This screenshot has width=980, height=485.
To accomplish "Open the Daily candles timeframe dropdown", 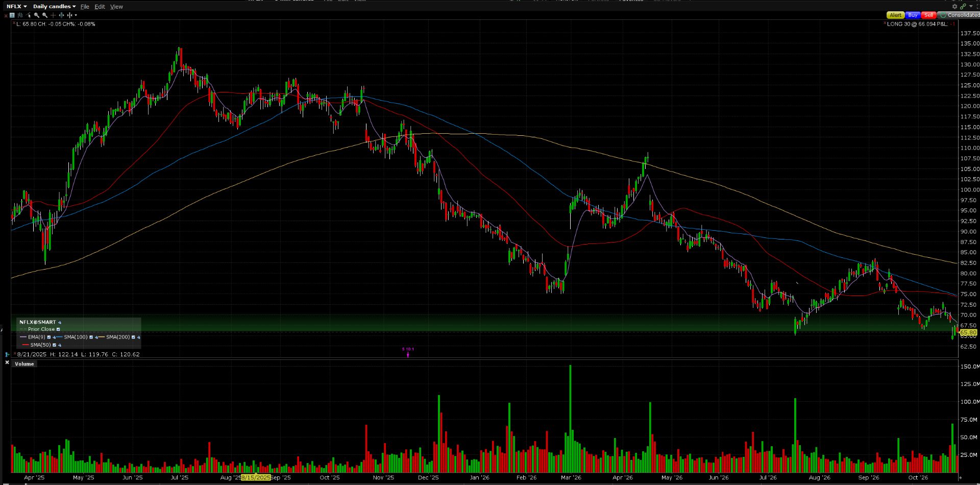I will click(x=54, y=7).
